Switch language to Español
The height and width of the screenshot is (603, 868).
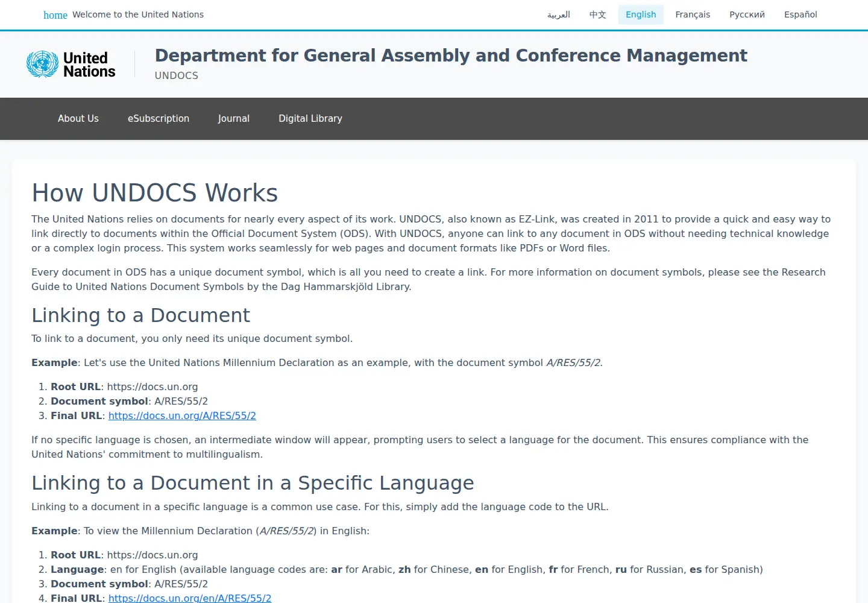point(800,14)
